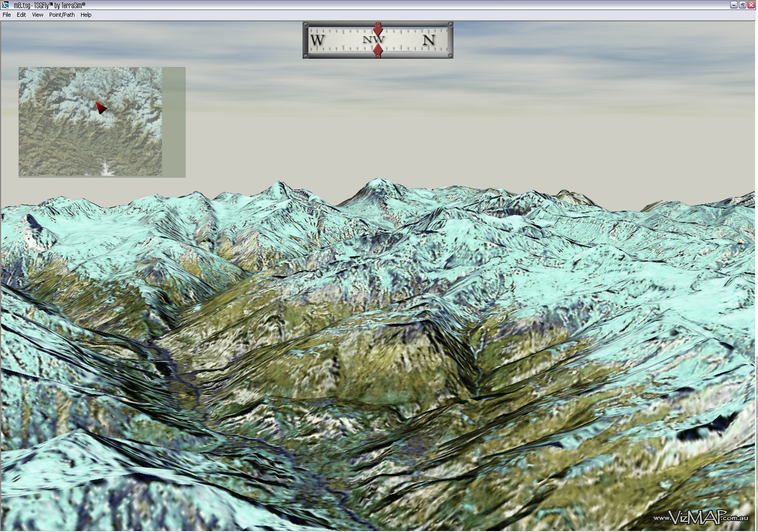Open the File menu
758x532 pixels.
coord(7,15)
